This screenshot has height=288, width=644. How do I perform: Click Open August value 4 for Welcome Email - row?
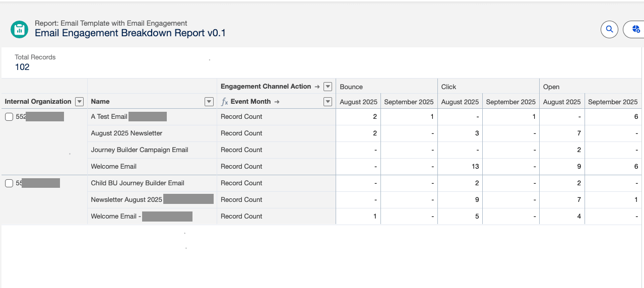tap(578, 217)
